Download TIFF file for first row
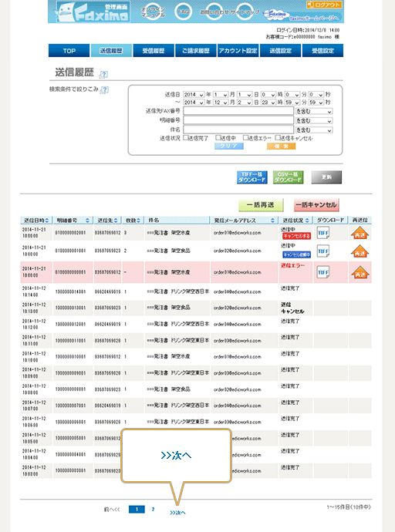The height and width of the screenshot is (532, 395). 322,233
